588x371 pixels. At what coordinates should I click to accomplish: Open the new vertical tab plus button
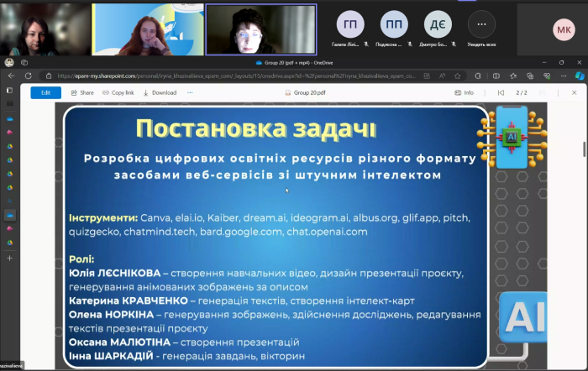10,258
